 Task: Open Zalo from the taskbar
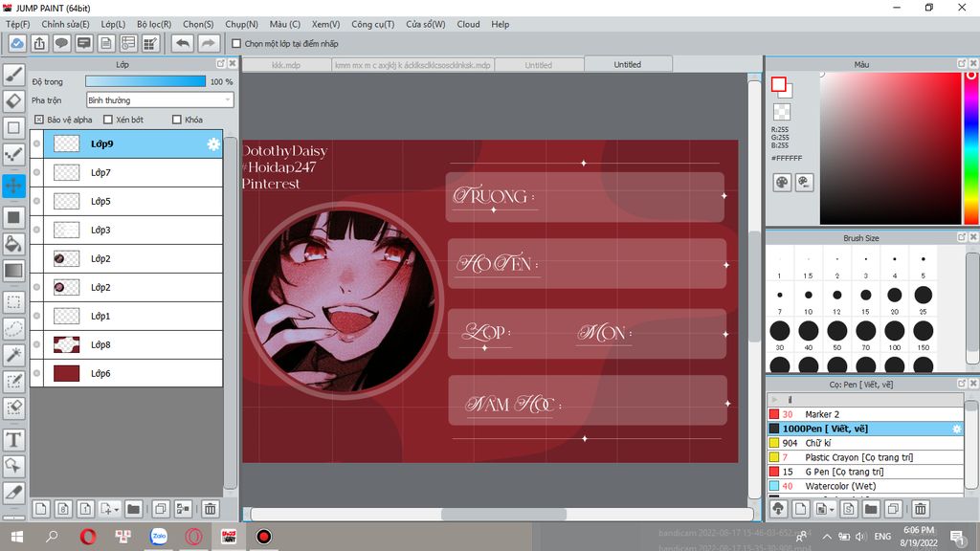point(159,536)
